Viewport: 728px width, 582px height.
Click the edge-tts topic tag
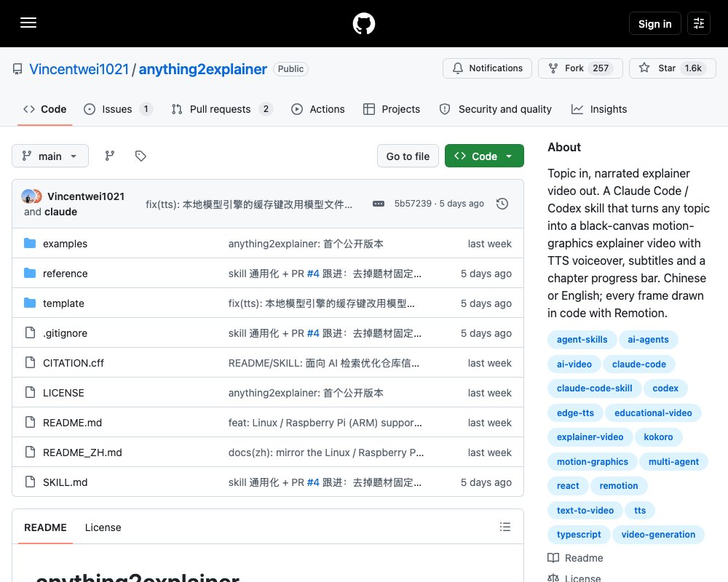pyautogui.click(x=575, y=412)
